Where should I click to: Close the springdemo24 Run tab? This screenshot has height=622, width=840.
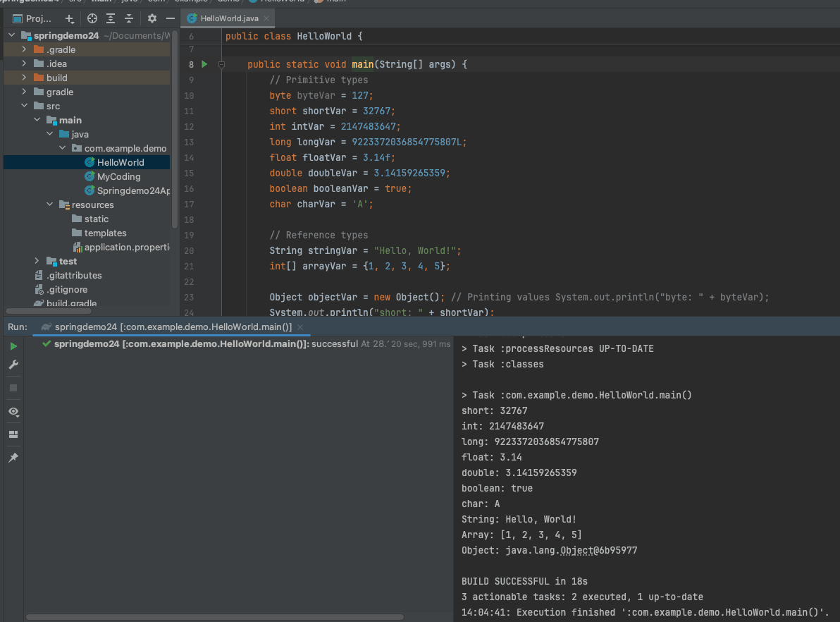[x=300, y=327]
